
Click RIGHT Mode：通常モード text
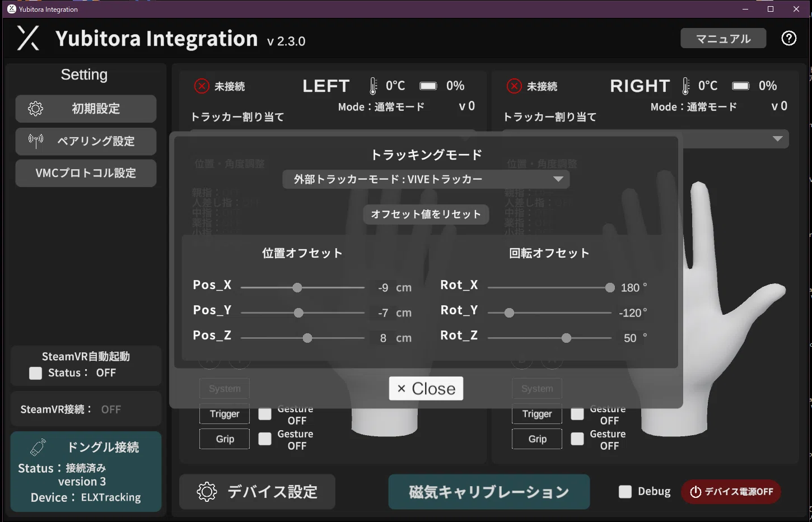(x=694, y=107)
